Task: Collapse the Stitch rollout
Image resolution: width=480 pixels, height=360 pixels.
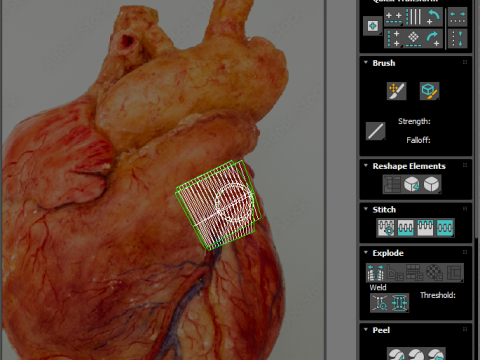Action: 366,209
